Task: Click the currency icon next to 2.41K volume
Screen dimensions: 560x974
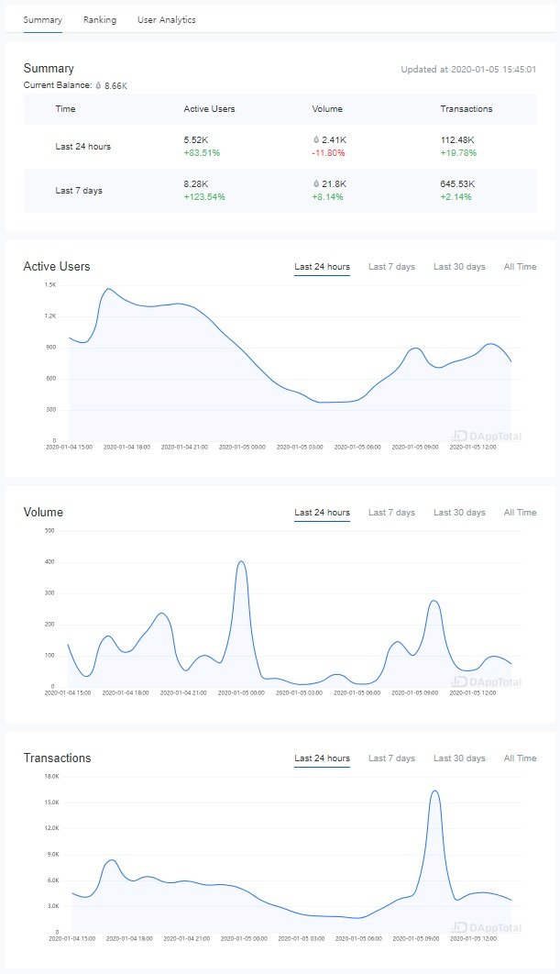Action: pyautogui.click(x=315, y=139)
